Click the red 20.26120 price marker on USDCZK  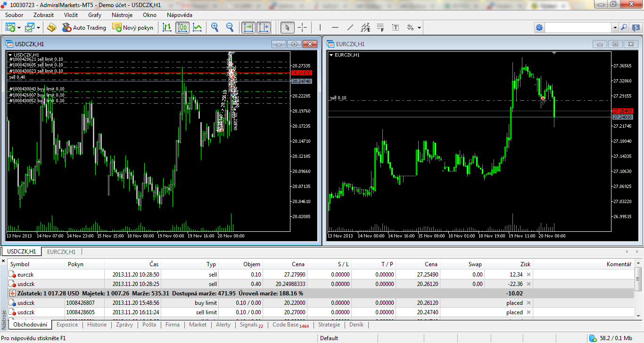[302, 73]
